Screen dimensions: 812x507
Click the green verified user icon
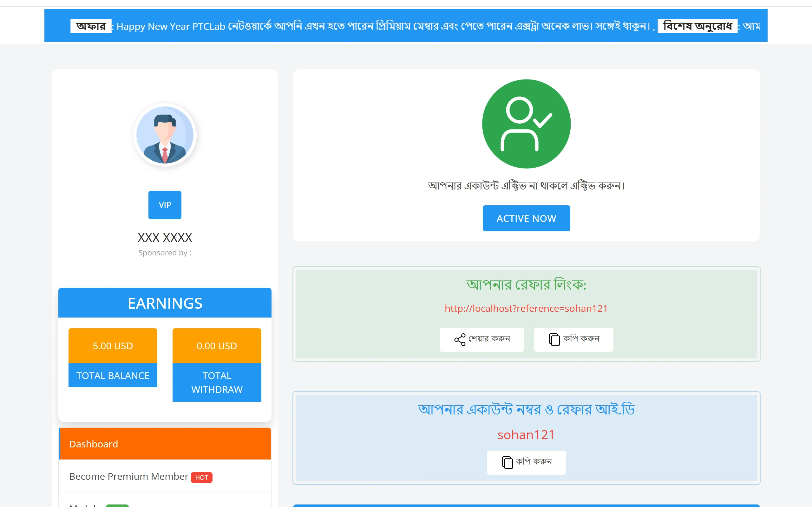tap(526, 124)
